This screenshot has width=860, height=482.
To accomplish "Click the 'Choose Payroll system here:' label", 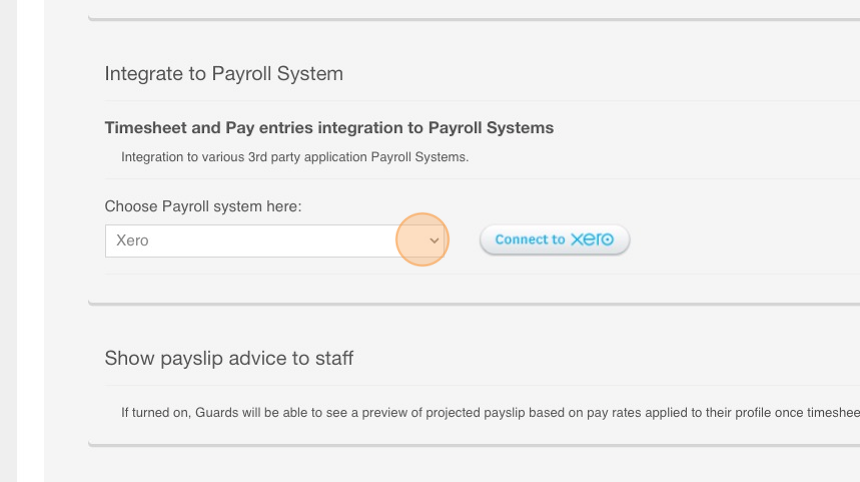I will pyautogui.click(x=203, y=207).
